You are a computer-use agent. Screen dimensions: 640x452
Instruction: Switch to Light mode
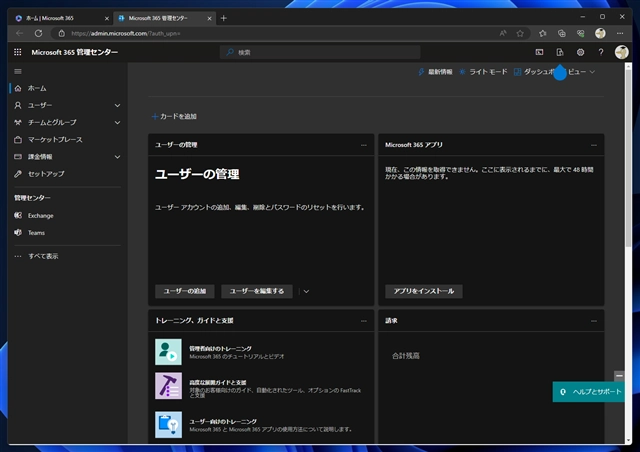pos(483,72)
